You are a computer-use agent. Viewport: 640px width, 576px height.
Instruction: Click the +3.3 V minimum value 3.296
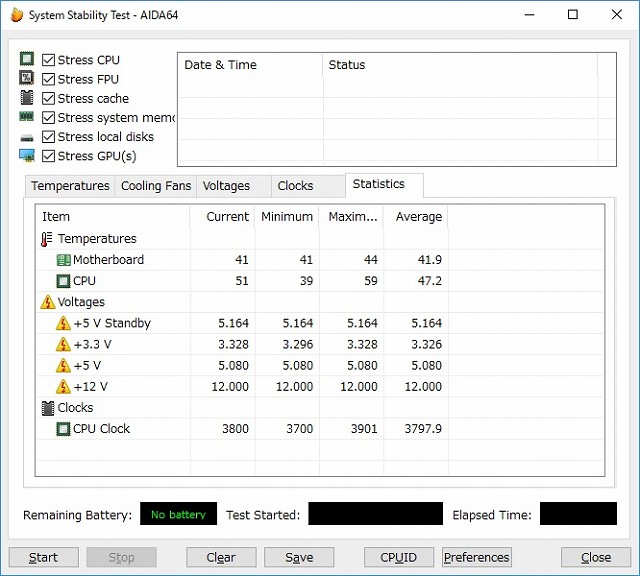click(298, 345)
